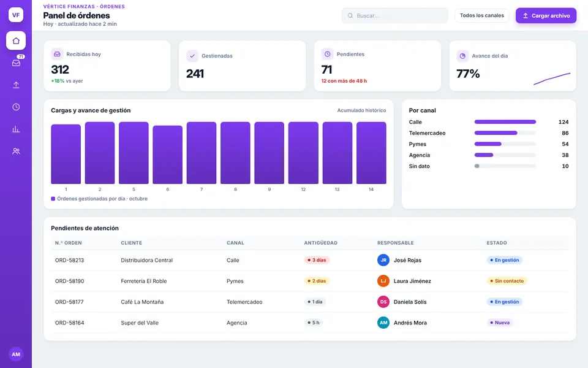Click the chart bar for day 6
Screen dimensions: 588x368
pyautogui.click(x=168, y=155)
